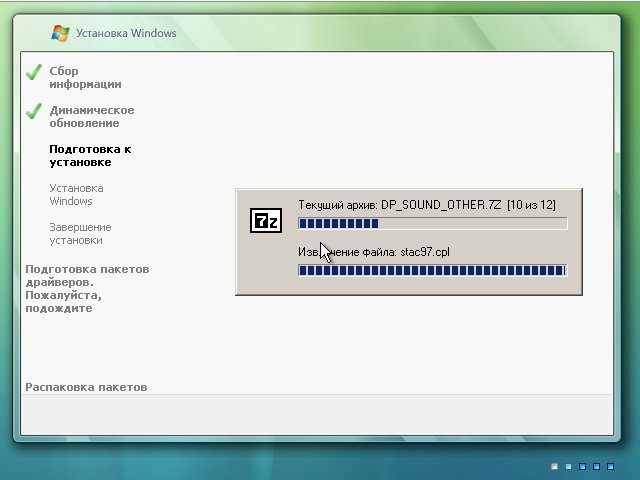This screenshot has height=480, width=640.
Task: Select the Динамическое обновление step
Action: [x=92, y=117]
